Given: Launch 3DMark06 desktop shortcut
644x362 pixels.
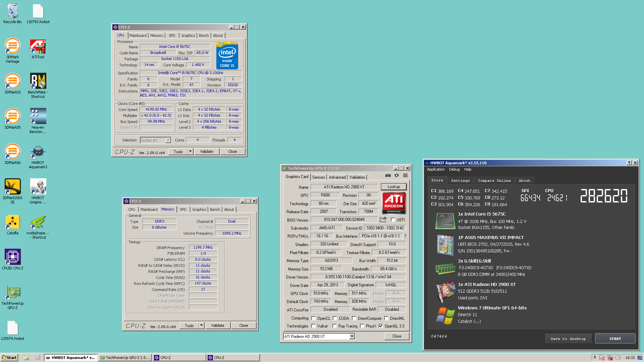Looking at the screenshot, I should pos(12,154).
